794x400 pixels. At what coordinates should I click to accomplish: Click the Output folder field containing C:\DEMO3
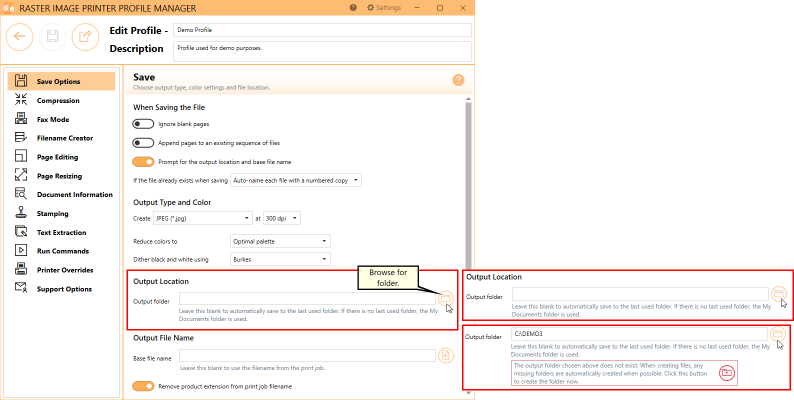[640, 334]
